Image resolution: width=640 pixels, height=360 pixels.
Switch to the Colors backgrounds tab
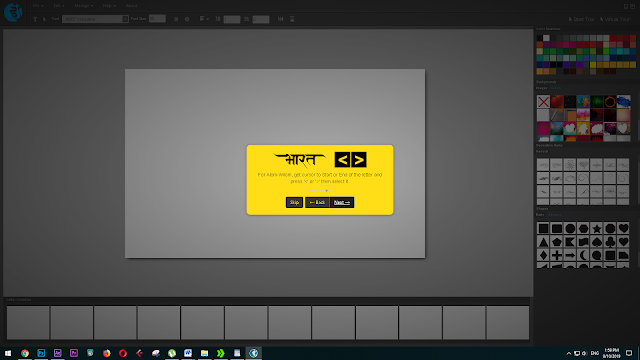(x=556, y=88)
